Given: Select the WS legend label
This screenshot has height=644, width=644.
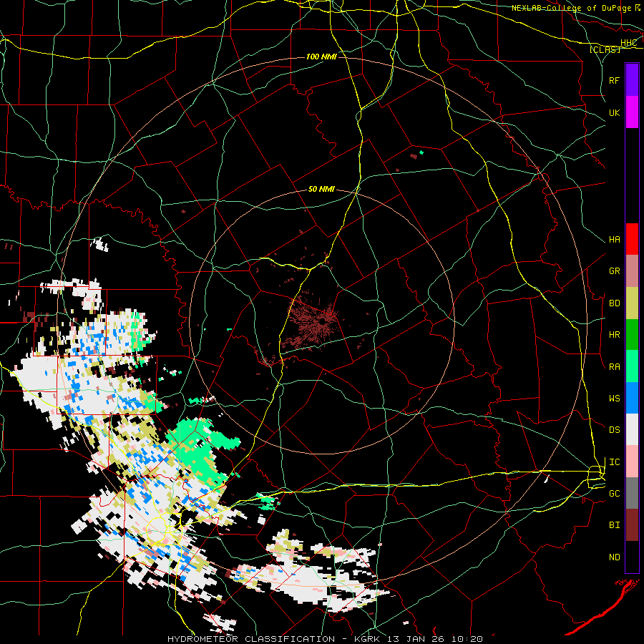Looking at the screenshot, I should pyautogui.click(x=614, y=399).
